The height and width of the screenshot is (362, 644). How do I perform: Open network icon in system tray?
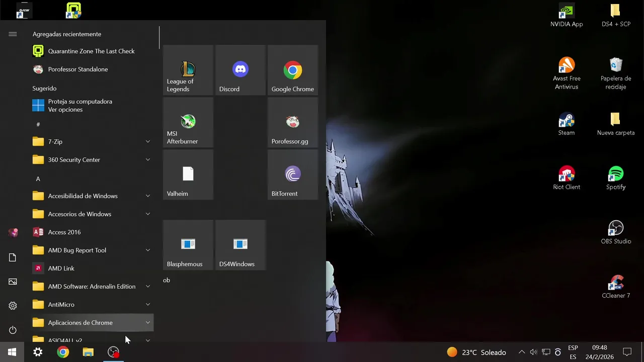click(545, 352)
